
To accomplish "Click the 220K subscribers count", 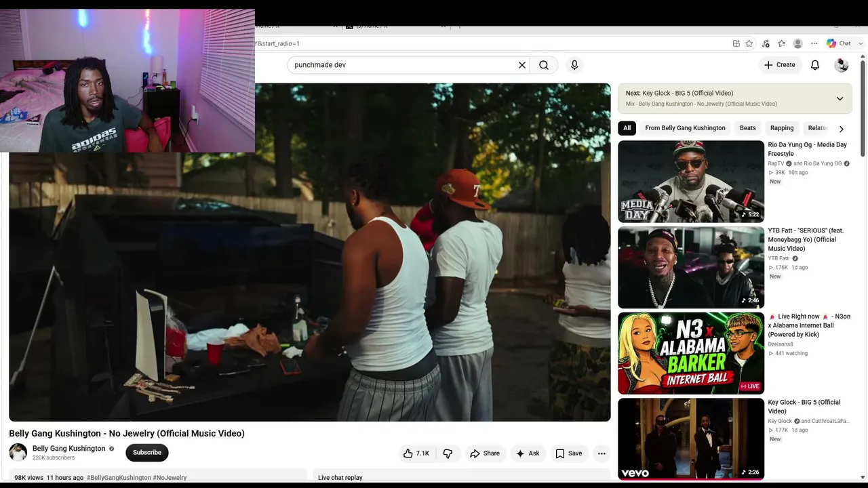I will click(54, 458).
